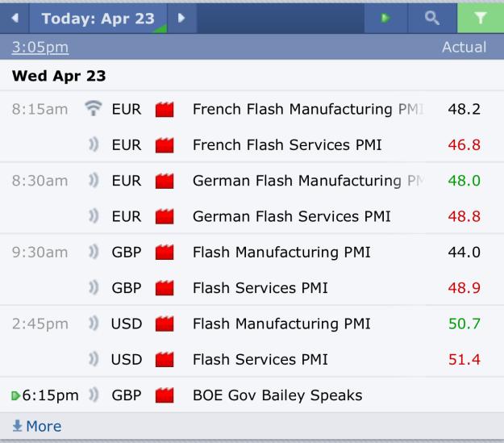Toggle alert sound for GBP Flash Manufacturing PMI
This screenshot has width=504, height=443.
pyautogui.click(x=94, y=252)
